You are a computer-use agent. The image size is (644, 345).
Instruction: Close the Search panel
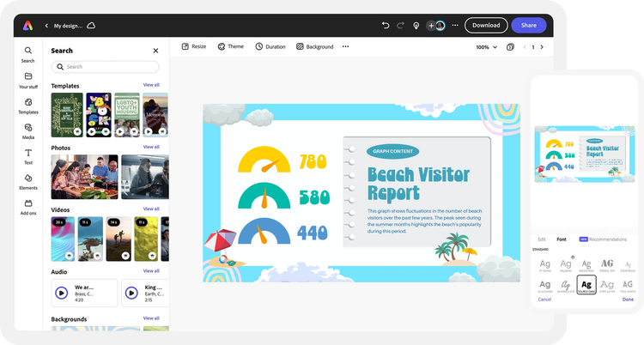click(155, 51)
